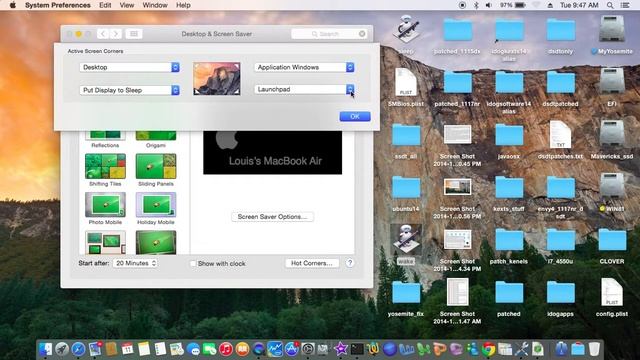Open the Help menu

click(183, 5)
